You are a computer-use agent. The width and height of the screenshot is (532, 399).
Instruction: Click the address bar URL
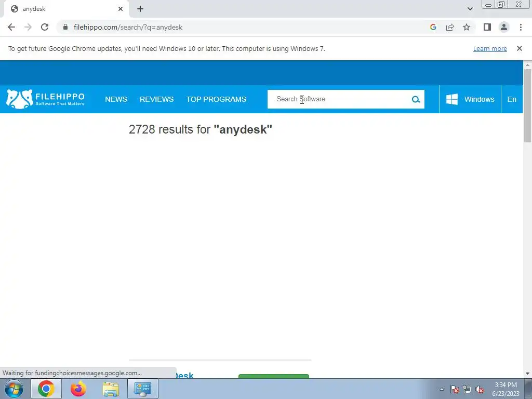point(128,27)
